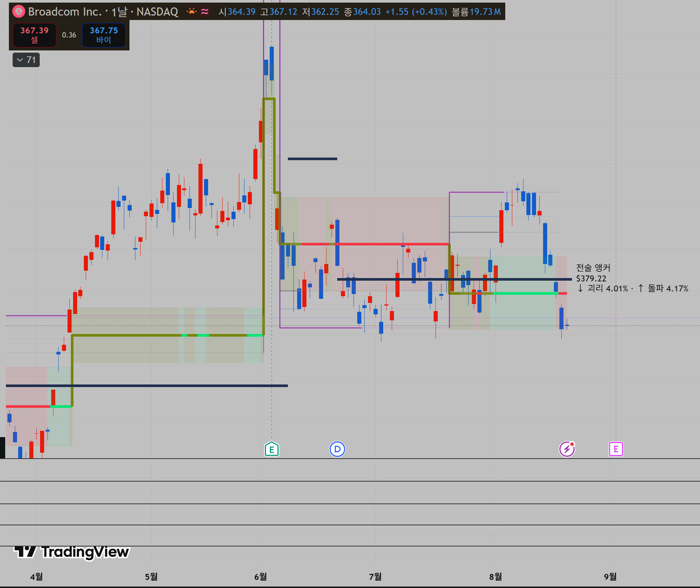Screen dimensions: 700x588
Task: Click the 8월 label on time axis
Action: (496, 577)
